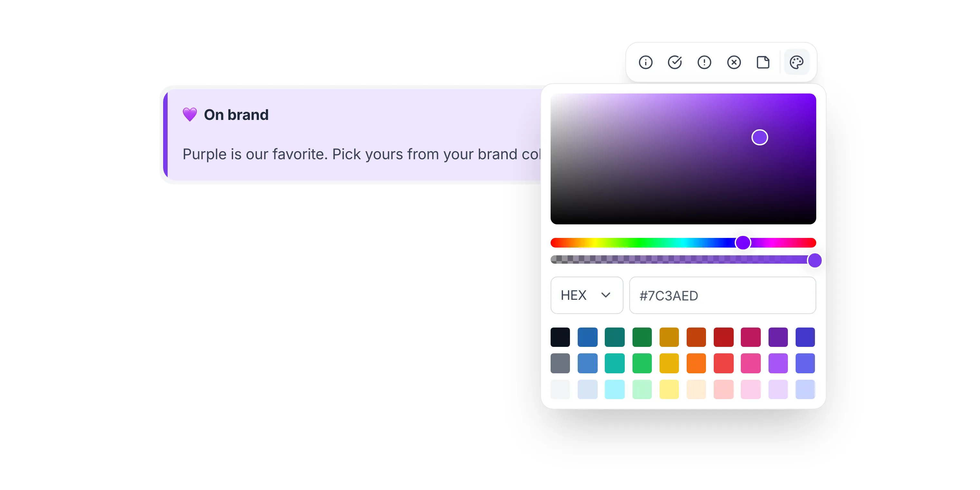
Task: Pick the medium blue swatch in middle row
Action: point(587,363)
